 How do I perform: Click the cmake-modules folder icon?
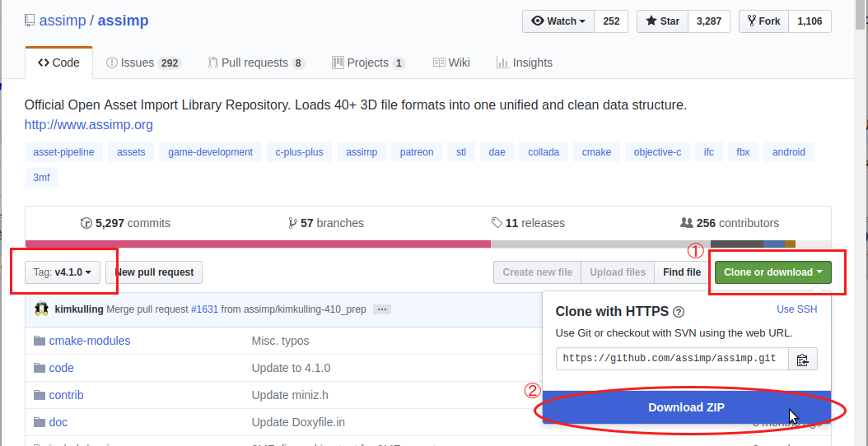[x=39, y=341]
